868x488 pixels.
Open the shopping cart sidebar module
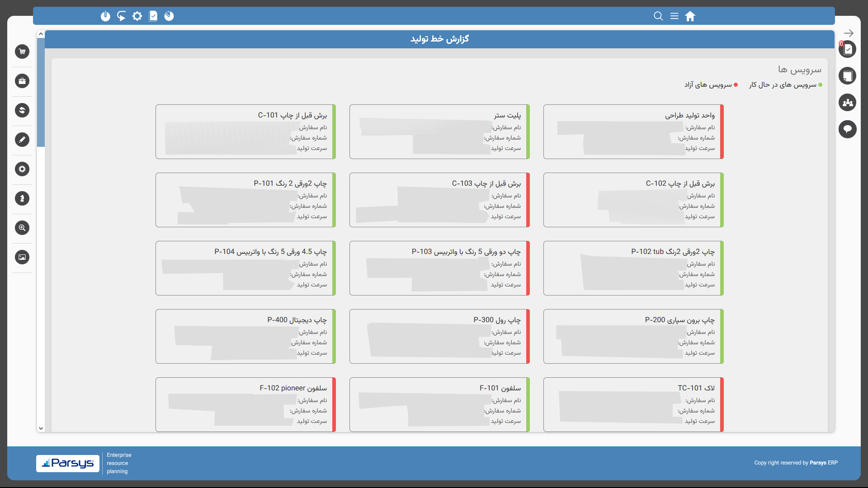pyautogui.click(x=22, y=52)
